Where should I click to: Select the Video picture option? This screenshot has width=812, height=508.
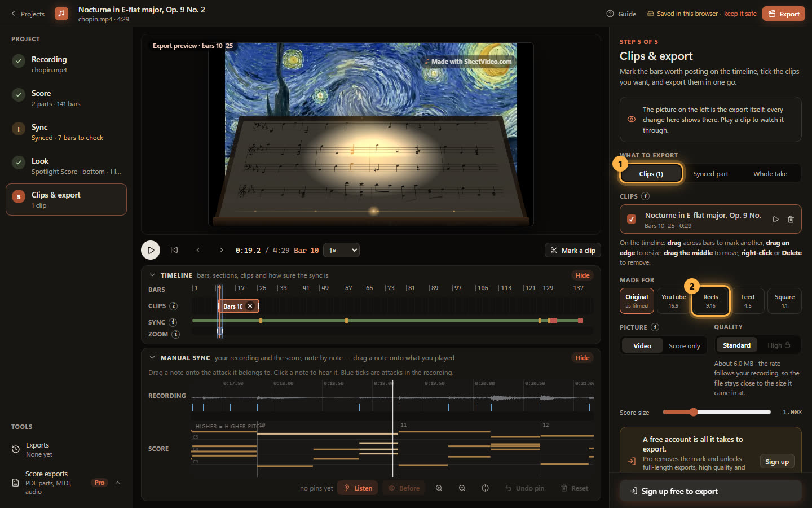(642, 346)
